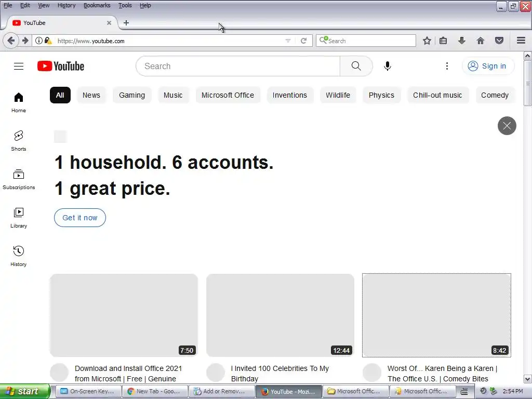Image resolution: width=532 pixels, height=399 pixels.
Task: Click the Get it now button
Action: [x=79, y=218]
